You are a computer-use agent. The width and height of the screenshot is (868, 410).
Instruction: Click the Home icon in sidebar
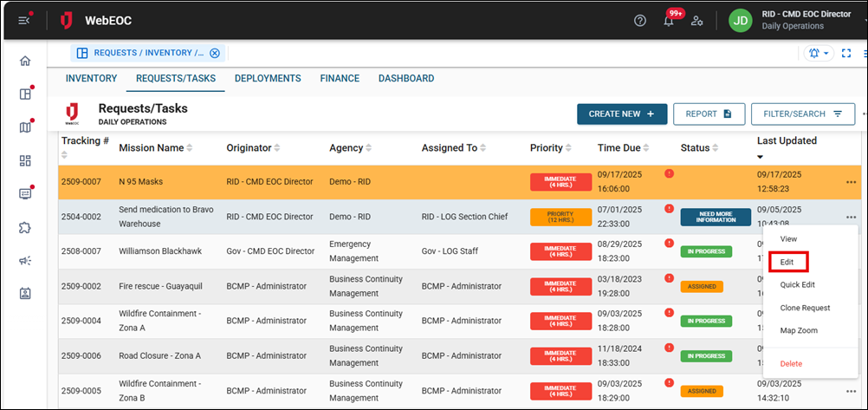pyautogui.click(x=25, y=61)
